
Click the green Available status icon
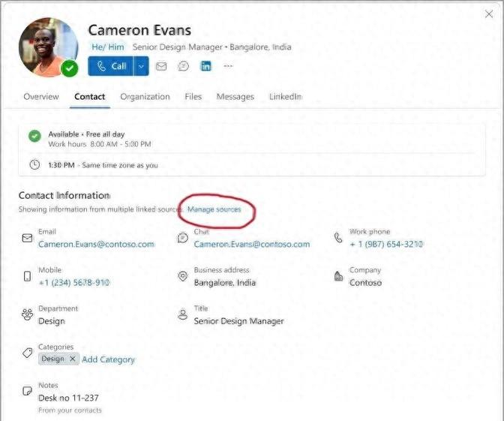[x=34, y=136]
